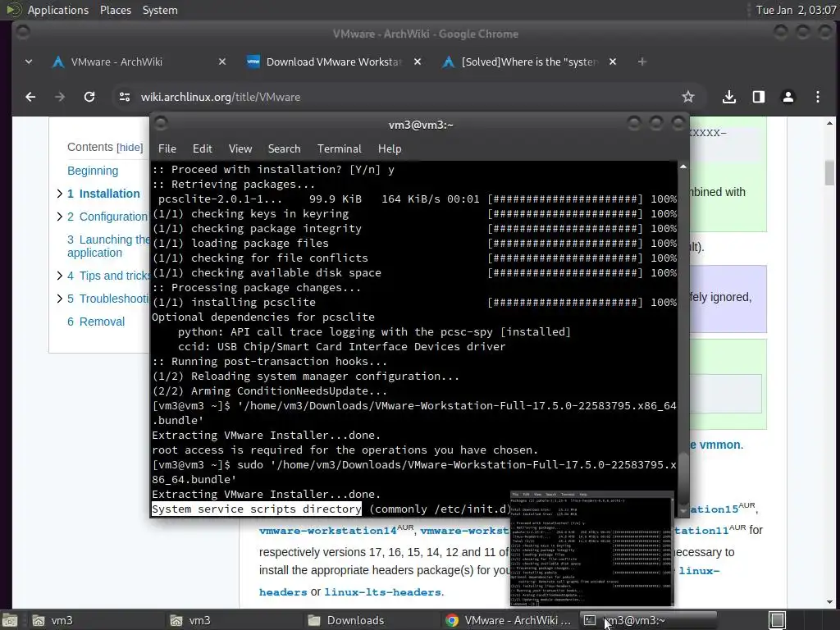
Task: Jump to Beginning in contents
Action: (93, 171)
